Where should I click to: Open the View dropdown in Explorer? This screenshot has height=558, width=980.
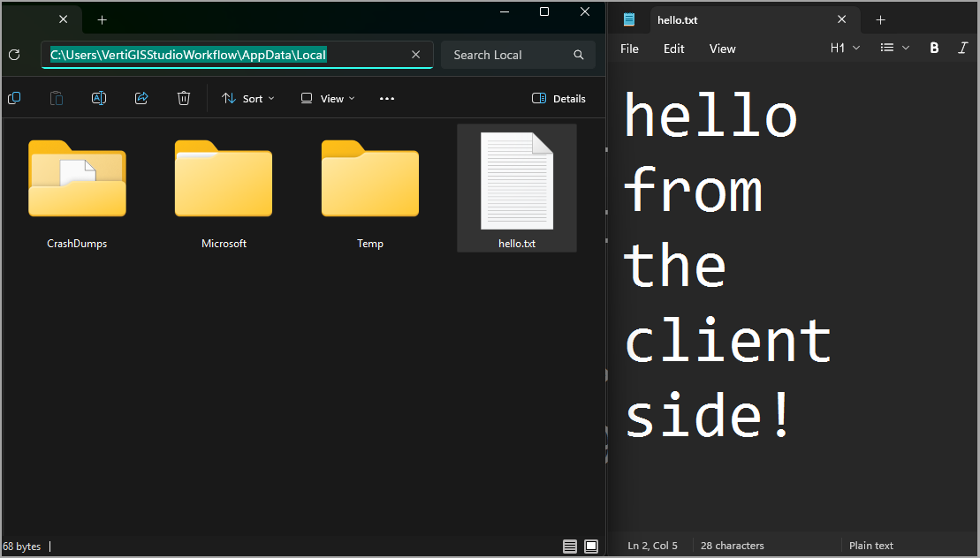point(328,99)
